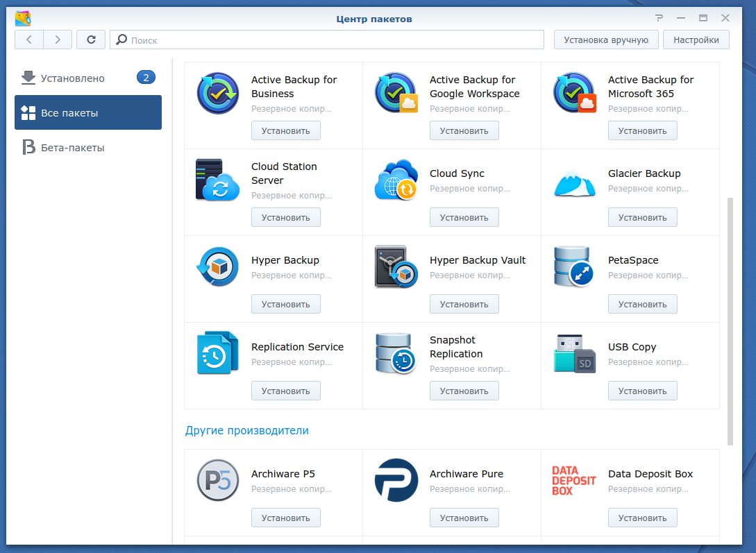Click the Установка вручную button
Screen dimensions: 756x553
pyautogui.click(x=606, y=40)
